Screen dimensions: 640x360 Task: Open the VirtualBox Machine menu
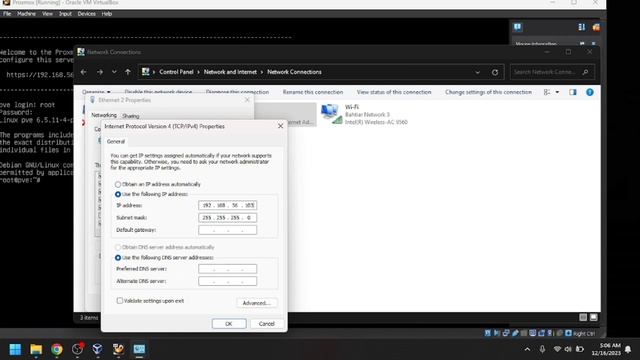(x=26, y=14)
